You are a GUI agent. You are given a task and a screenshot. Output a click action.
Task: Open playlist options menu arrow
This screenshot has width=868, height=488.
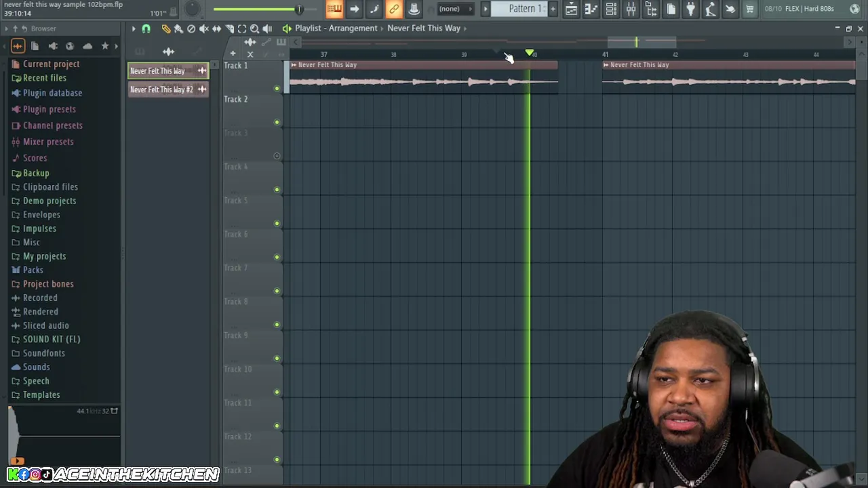[x=134, y=28]
